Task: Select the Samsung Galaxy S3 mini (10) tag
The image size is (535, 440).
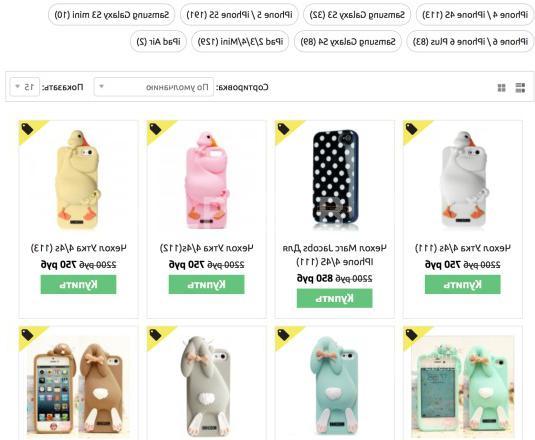Action: (x=112, y=15)
